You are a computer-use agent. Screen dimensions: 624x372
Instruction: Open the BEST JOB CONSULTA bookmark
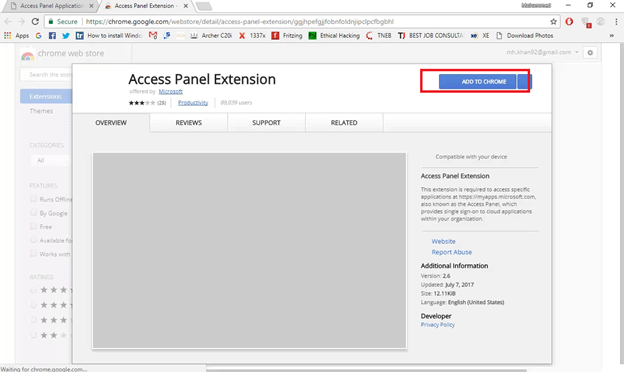[x=431, y=35]
